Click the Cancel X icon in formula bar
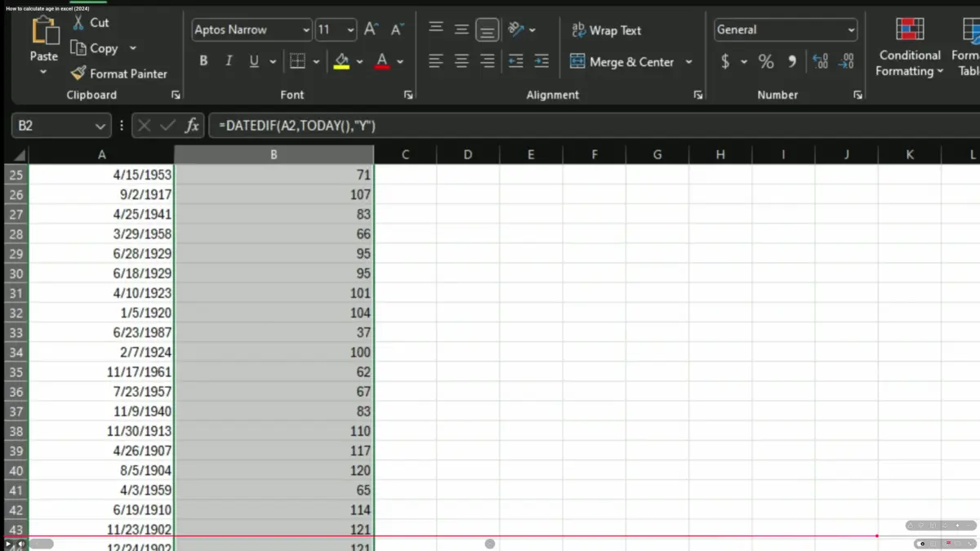The width and height of the screenshot is (980, 551). pyautogui.click(x=145, y=126)
